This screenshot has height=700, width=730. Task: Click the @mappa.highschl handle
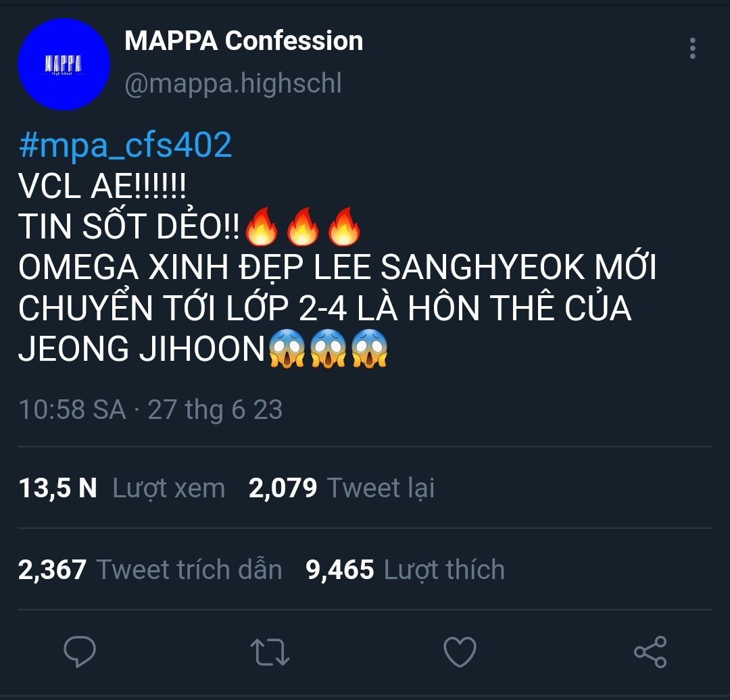click(x=233, y=84)
